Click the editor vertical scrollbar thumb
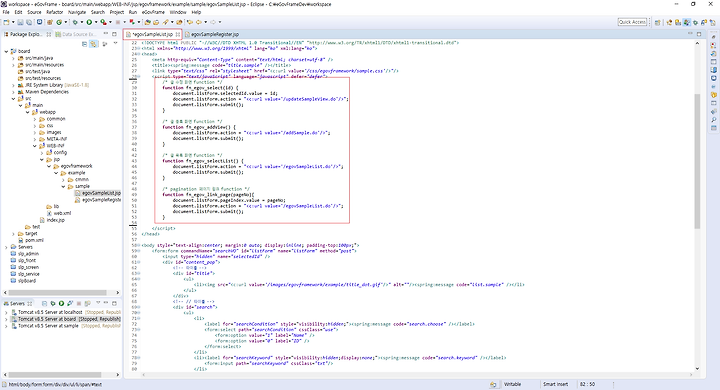720x390 pixels. [x=697, y=161]
